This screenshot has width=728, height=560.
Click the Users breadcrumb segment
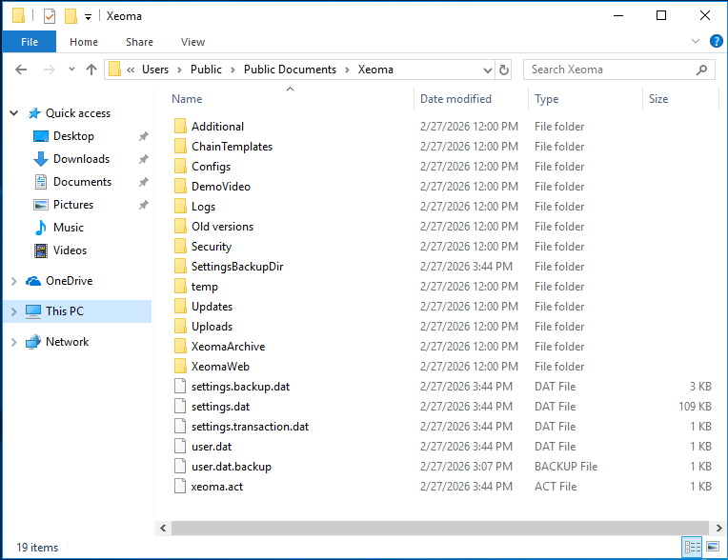pos(155,70)
